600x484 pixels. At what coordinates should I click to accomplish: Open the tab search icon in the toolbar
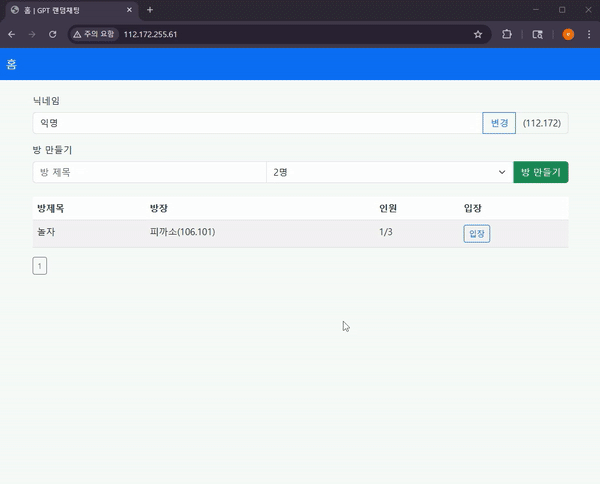point(538,34)
